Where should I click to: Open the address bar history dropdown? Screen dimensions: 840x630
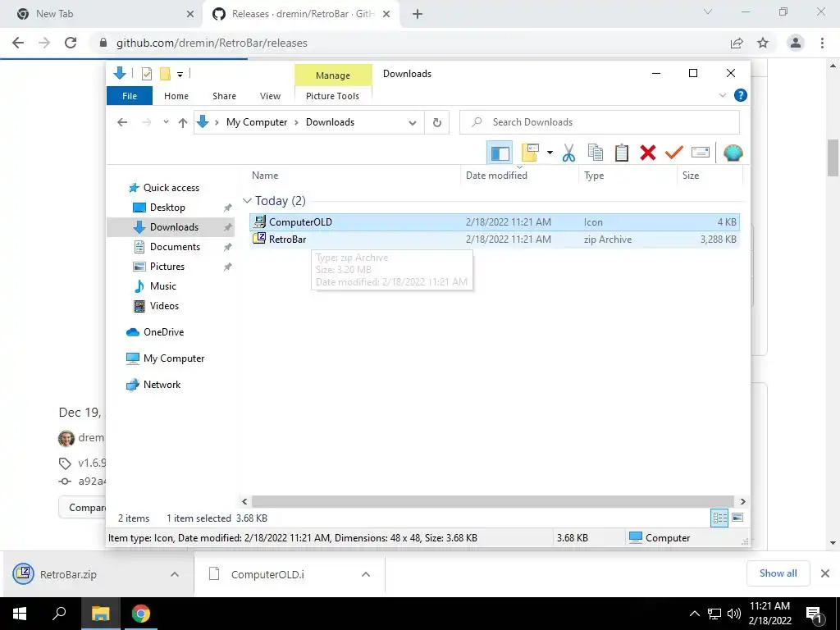coord(413,123)
